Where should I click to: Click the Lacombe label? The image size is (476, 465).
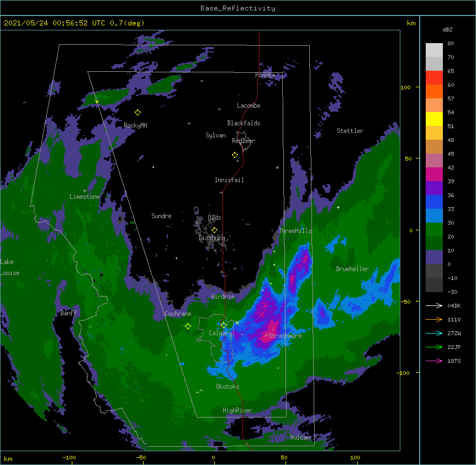[248, 105]
